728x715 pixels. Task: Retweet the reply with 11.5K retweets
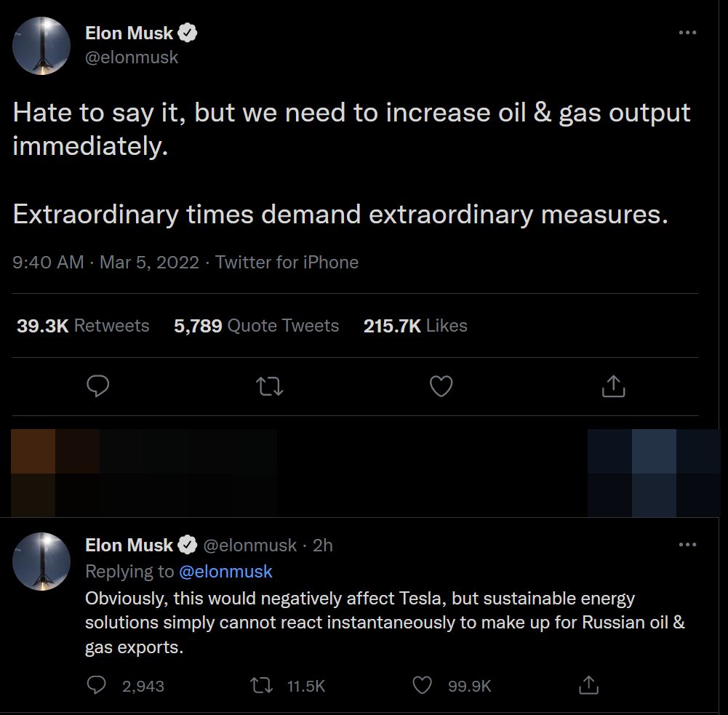(x=260, y=685)
